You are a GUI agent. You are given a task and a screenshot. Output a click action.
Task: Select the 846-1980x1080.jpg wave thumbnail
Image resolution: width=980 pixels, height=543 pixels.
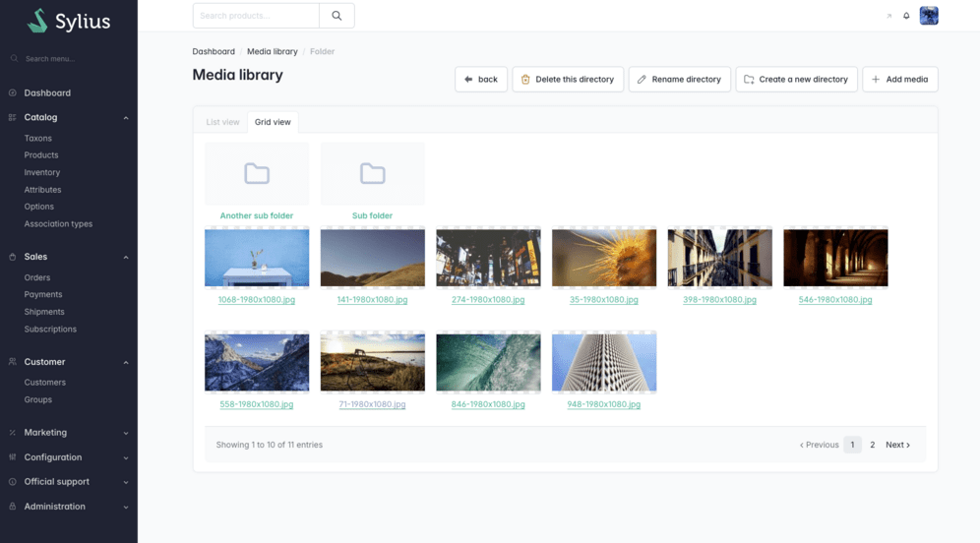(x=488, y=362)
